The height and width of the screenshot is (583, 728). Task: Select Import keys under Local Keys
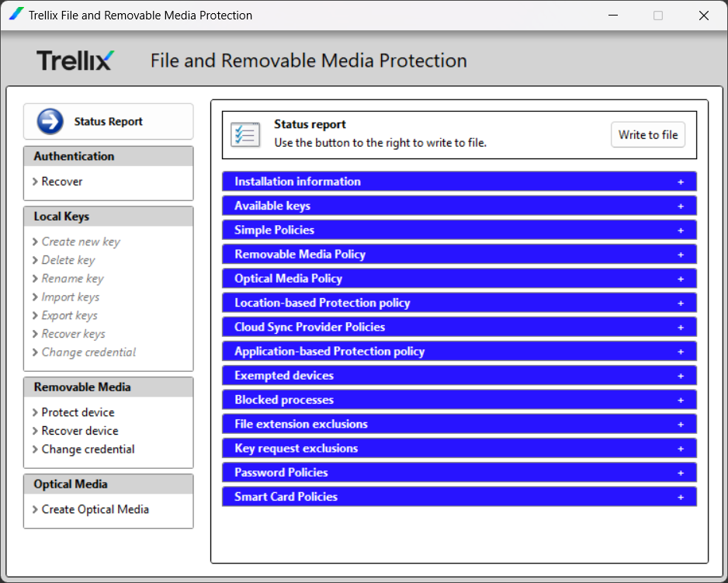(70, 297)
